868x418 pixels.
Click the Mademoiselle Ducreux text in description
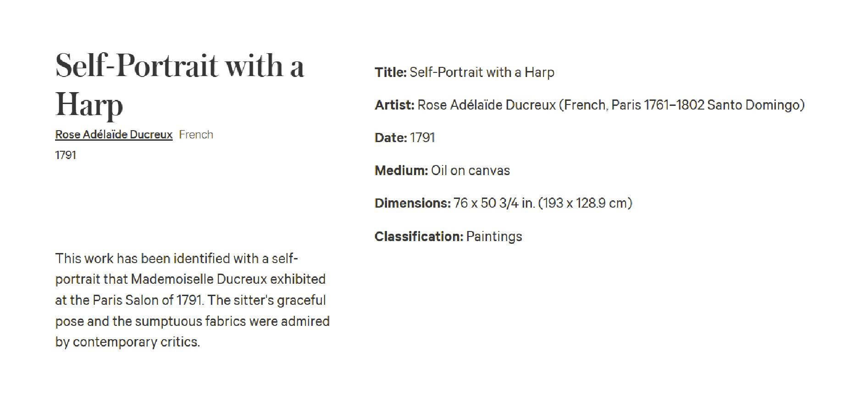(199, 279)
